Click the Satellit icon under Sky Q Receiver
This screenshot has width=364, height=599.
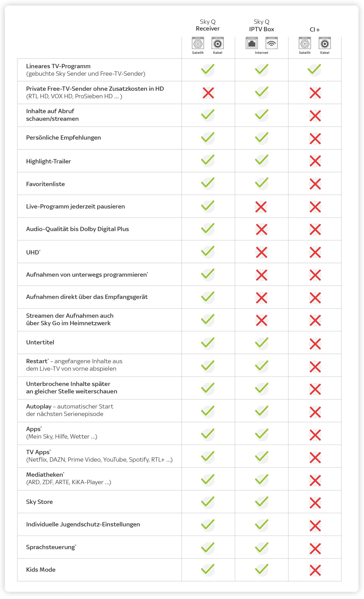click(x=198, y=44)
